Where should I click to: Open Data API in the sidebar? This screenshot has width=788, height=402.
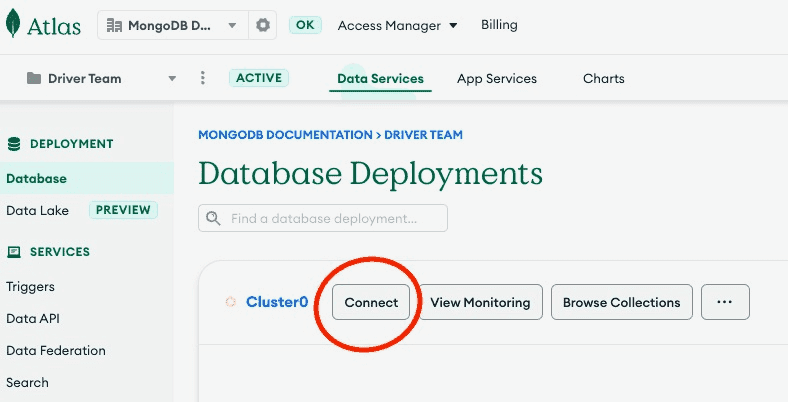[33, 319]
